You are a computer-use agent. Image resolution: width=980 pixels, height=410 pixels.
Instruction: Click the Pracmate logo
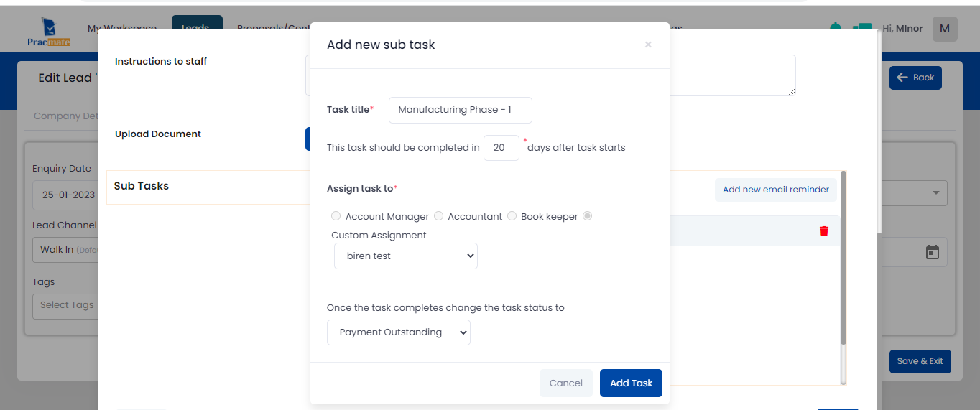(x=49, y=32)
